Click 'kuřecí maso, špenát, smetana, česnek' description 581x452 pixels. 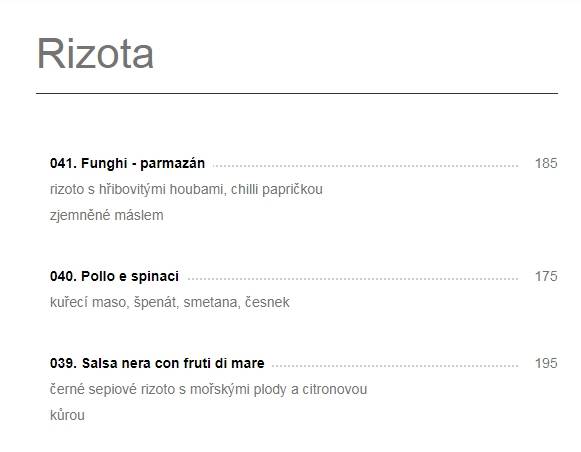[x=170, y=302]
